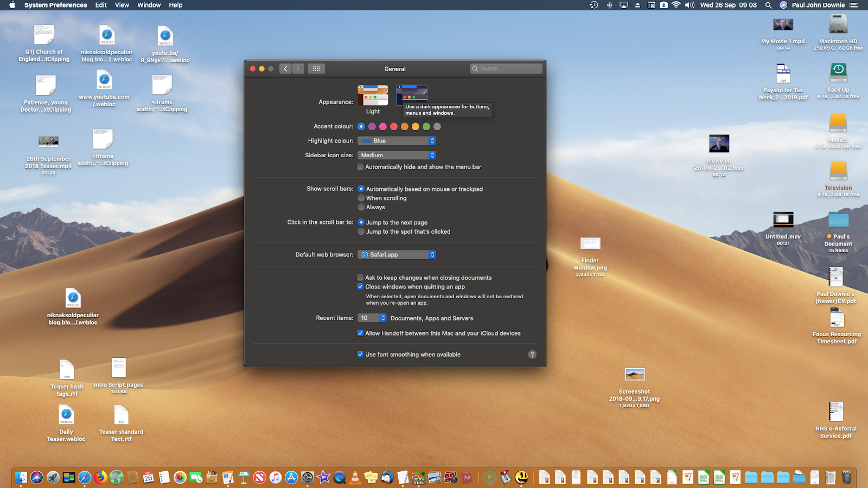Image resolution: width=868 pixels, height=488 pixels.
Task: Open System Preferences gear in Dock
Action: [308, 477]
